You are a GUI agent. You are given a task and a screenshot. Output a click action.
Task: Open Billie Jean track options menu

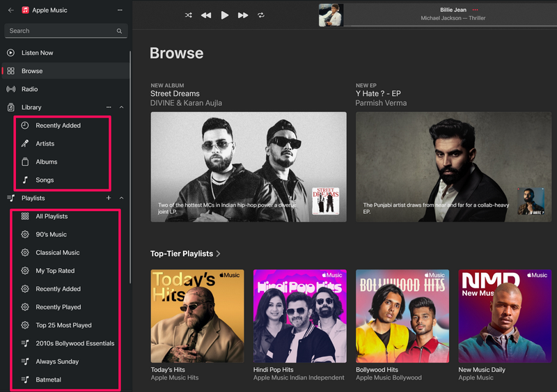click(476, 10)
